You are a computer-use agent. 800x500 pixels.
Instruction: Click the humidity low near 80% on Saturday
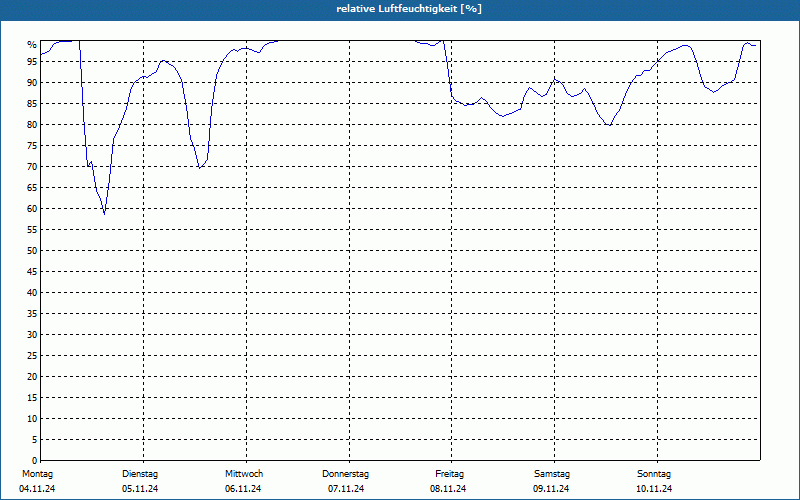coord(609,125)
